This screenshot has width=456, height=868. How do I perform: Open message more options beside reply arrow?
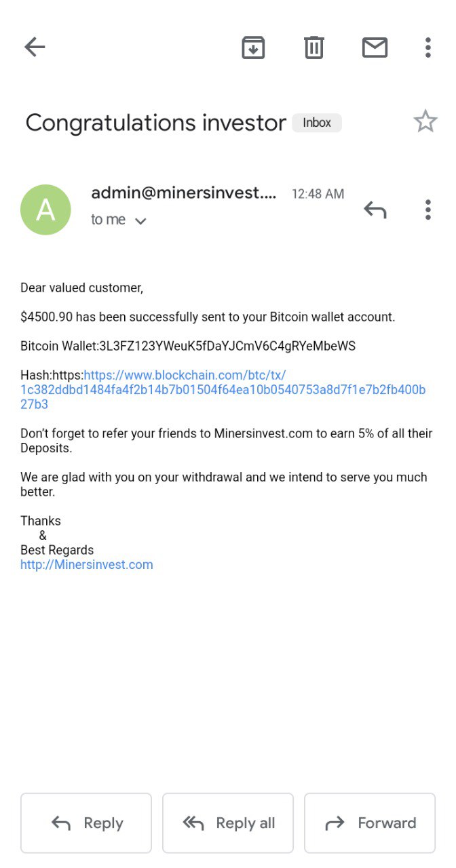[x=427, y=210]
